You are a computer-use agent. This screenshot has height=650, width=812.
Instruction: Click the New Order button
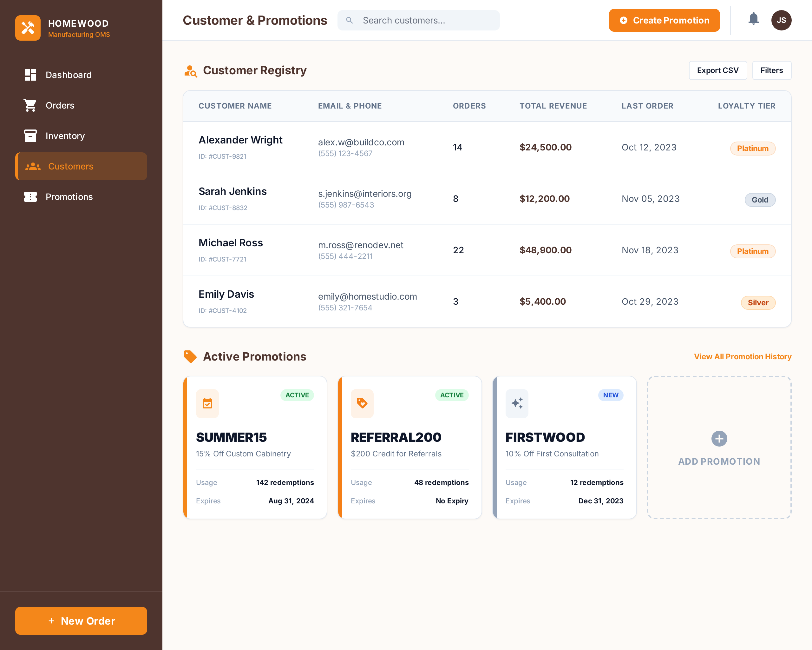[x=81, y=620]
